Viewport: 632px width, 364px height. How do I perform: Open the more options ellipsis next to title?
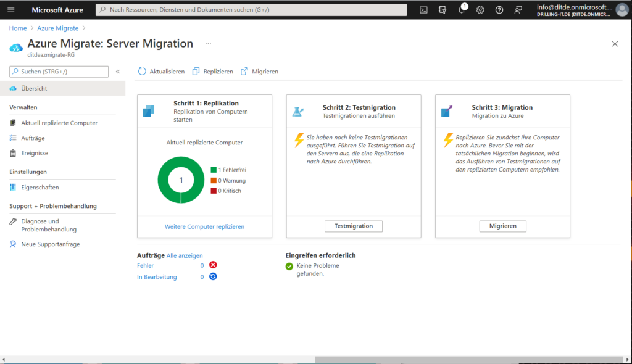pyautogui.click(x=208, y=44)
